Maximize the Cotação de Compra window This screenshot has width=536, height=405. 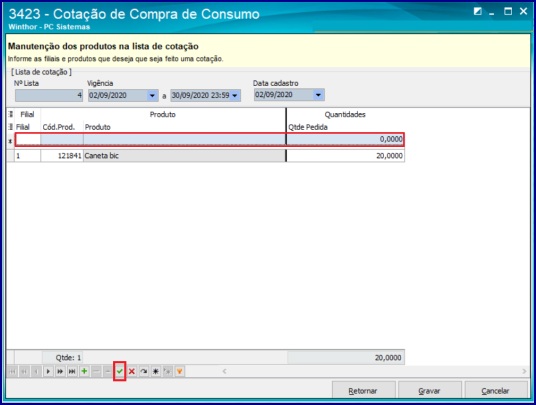[508, 12]
